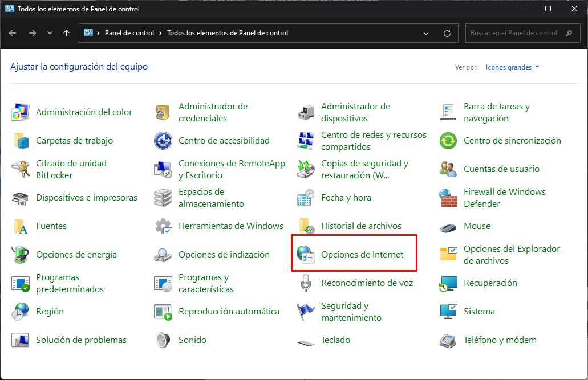Open the Firewall de Windows Defender brick icon
588x380 pixels.
click(x=448, y=198)
